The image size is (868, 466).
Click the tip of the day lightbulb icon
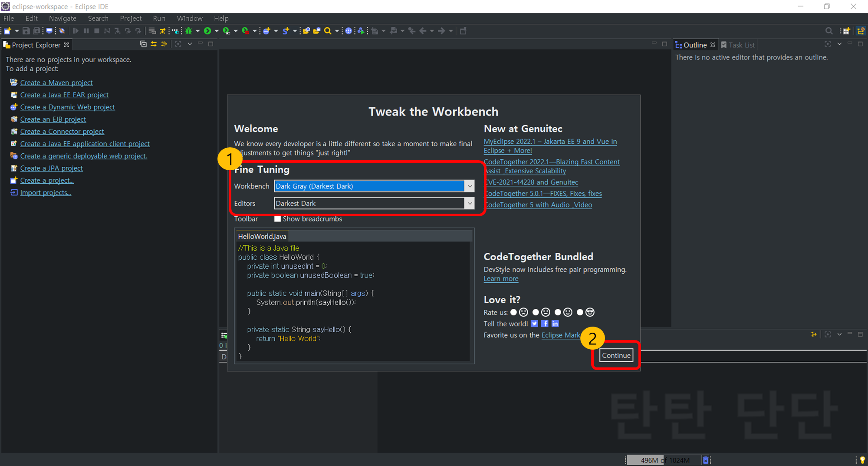coord(862,460)
